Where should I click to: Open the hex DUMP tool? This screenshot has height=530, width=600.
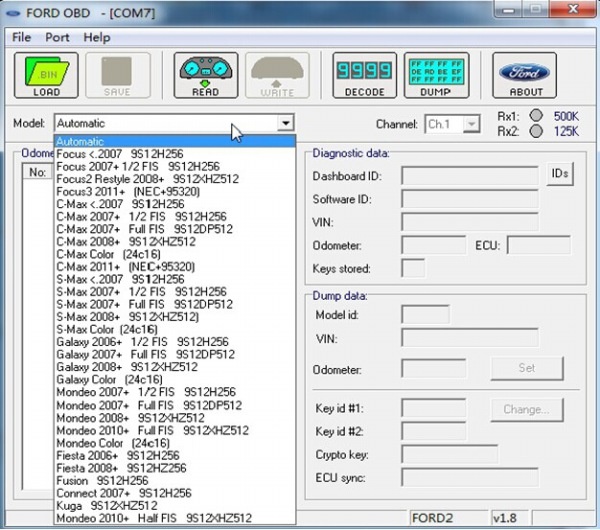pos(436,75)
